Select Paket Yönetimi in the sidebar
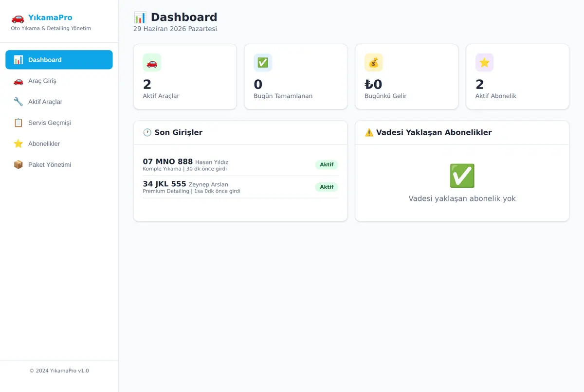The width and height of the screenshot is (584, 392). pos(59,164)
